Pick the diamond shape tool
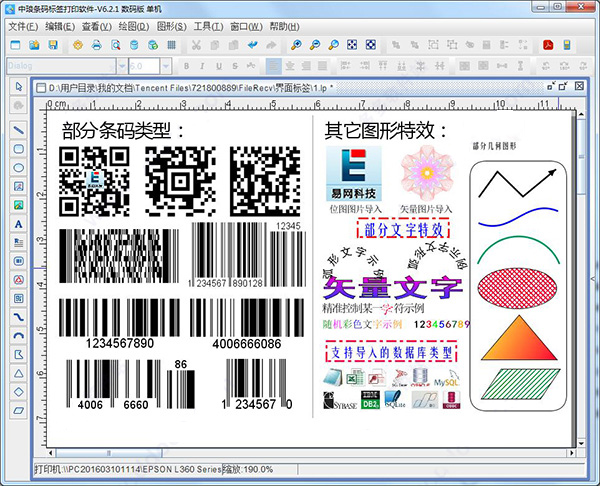The image size is (600, 486). coord(19,391)
